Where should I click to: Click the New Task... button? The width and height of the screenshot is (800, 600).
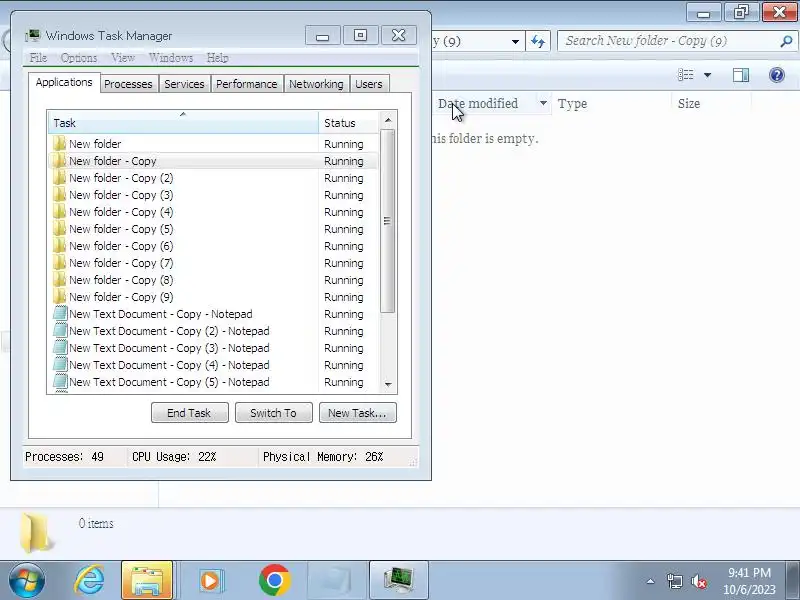357,413
